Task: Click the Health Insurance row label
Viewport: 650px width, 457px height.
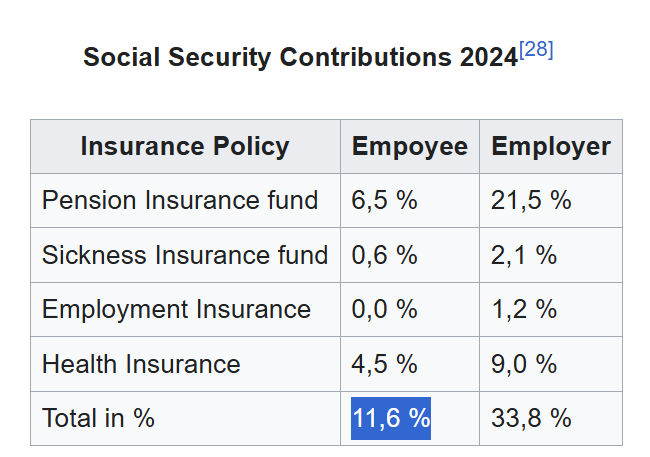Action: click(141, 364)
